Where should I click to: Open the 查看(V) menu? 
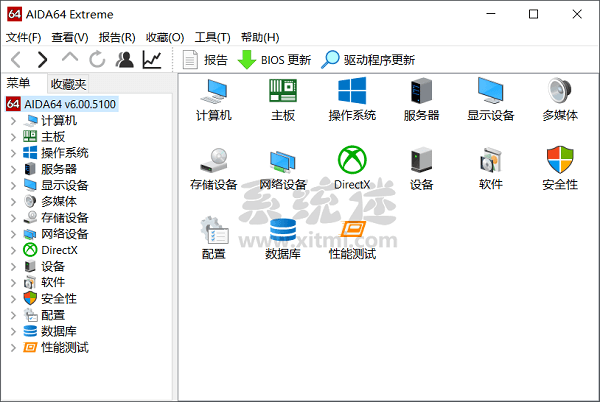(70, 37)
